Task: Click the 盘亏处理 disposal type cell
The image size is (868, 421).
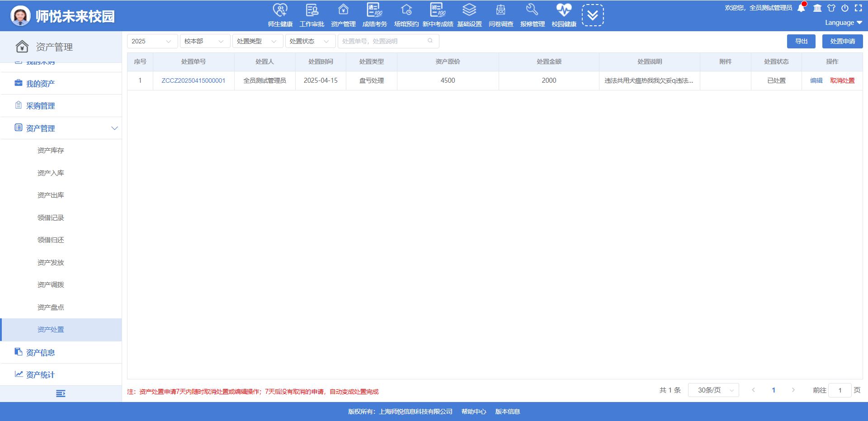Action: (372, 80)
